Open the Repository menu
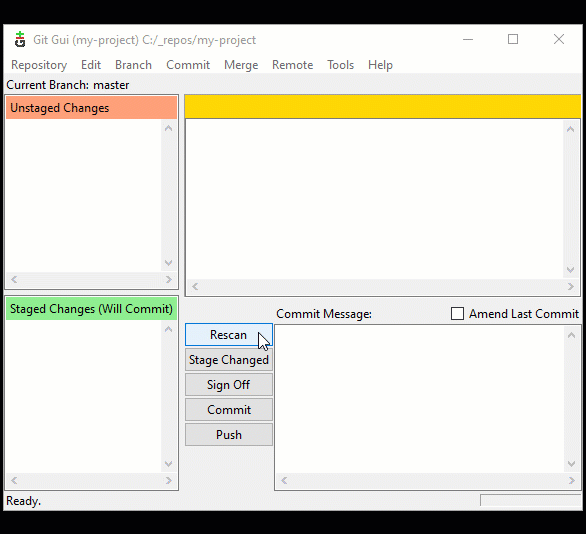Image resolution: width=586 pixels, height=534 pixels. point(39,65)
